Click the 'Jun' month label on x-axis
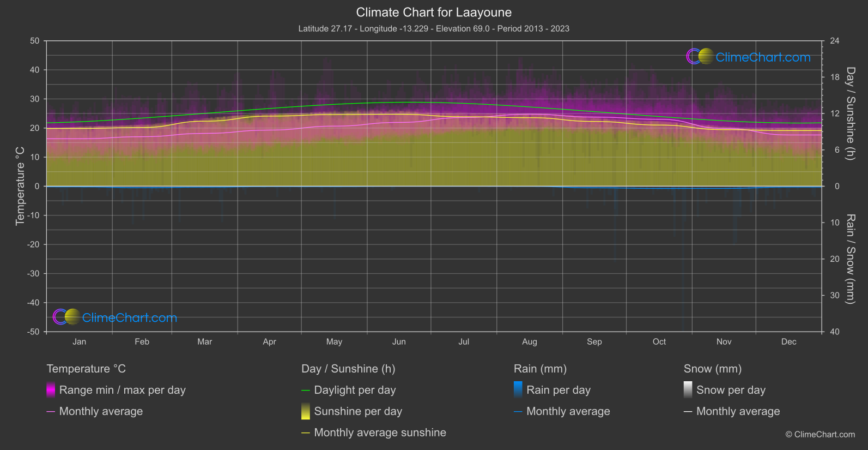 (x=399, y=341)
